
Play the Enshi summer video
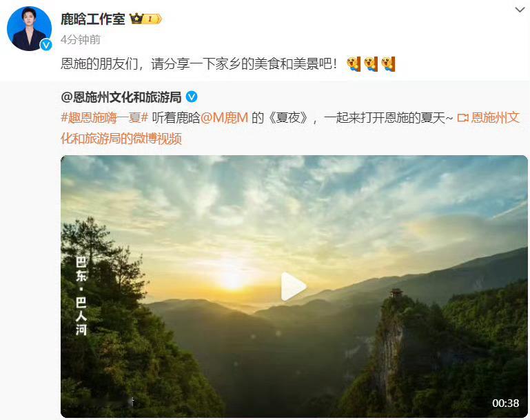[294, 286]
